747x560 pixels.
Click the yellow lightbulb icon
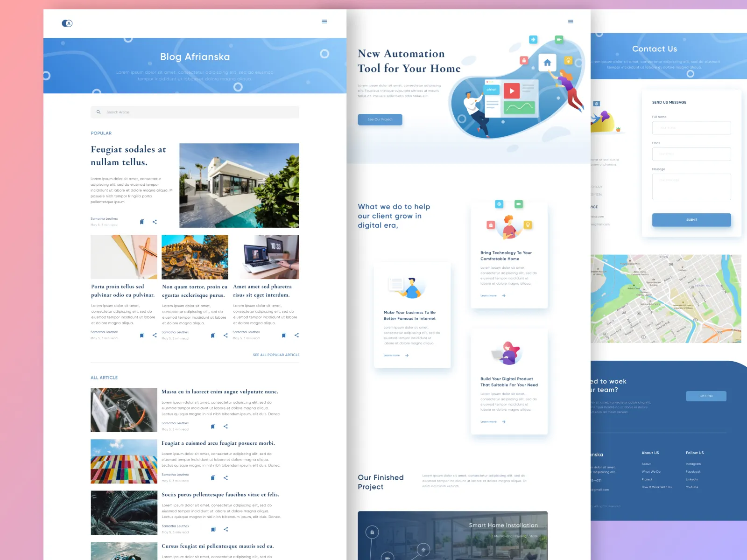568,60
